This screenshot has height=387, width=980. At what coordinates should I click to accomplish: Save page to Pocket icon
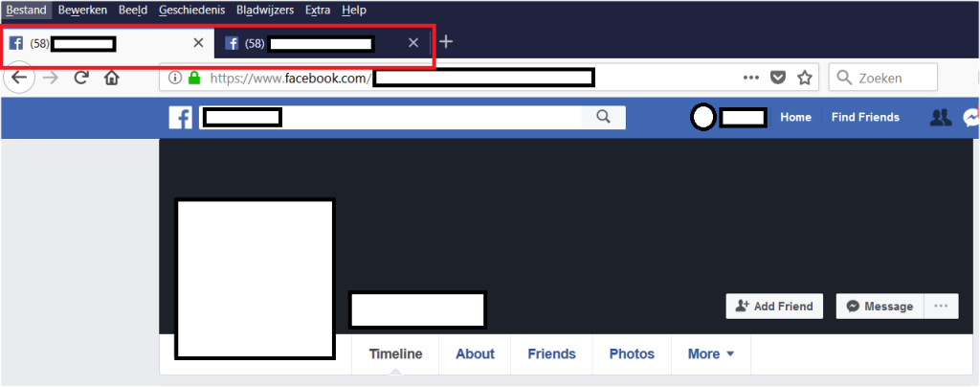click(x=777, y=79)
